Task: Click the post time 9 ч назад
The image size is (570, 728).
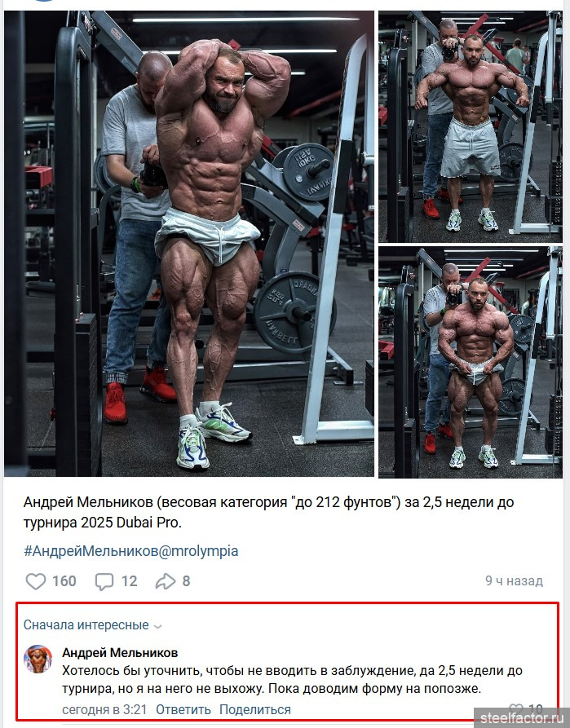Action: coord(514,580)
